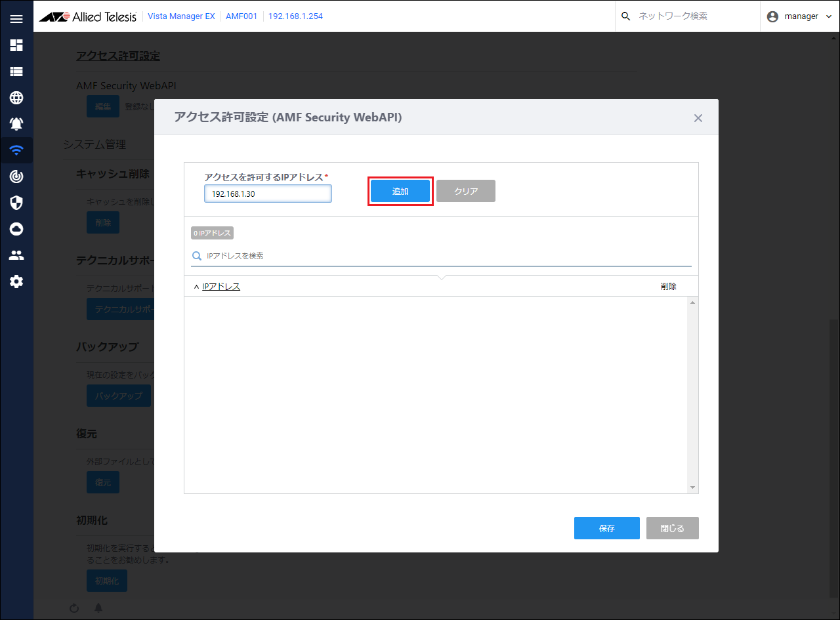
Task: Click the 追加 button to add IP
Action: tap(400, 191)
